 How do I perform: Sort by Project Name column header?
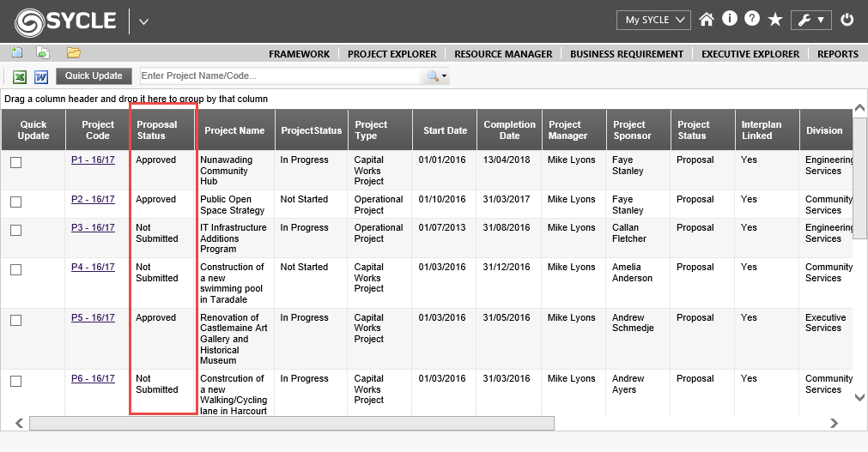point(234,130)
